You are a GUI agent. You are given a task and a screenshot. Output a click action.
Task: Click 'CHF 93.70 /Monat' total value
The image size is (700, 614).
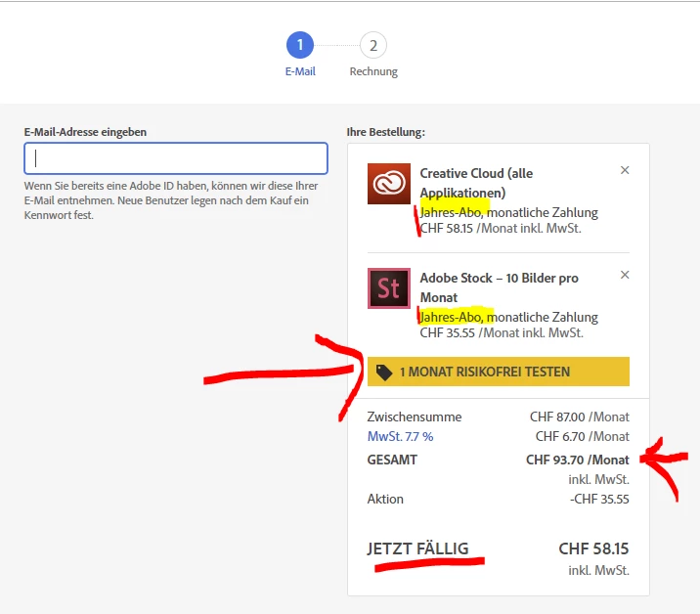click(577, 460)
